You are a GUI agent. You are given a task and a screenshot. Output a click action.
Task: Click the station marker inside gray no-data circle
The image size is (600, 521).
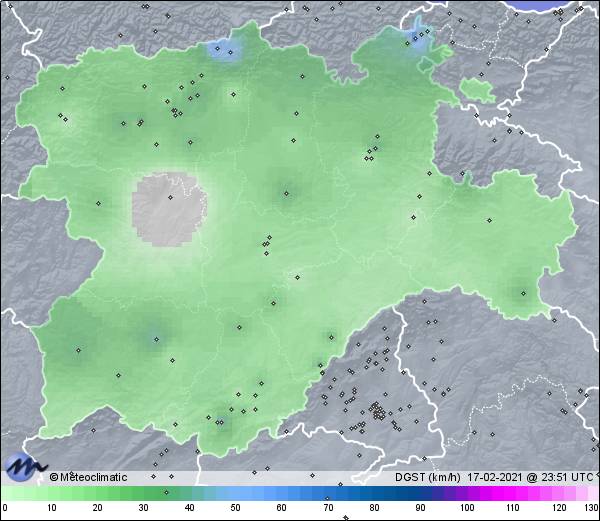click(x=170, y=197)
